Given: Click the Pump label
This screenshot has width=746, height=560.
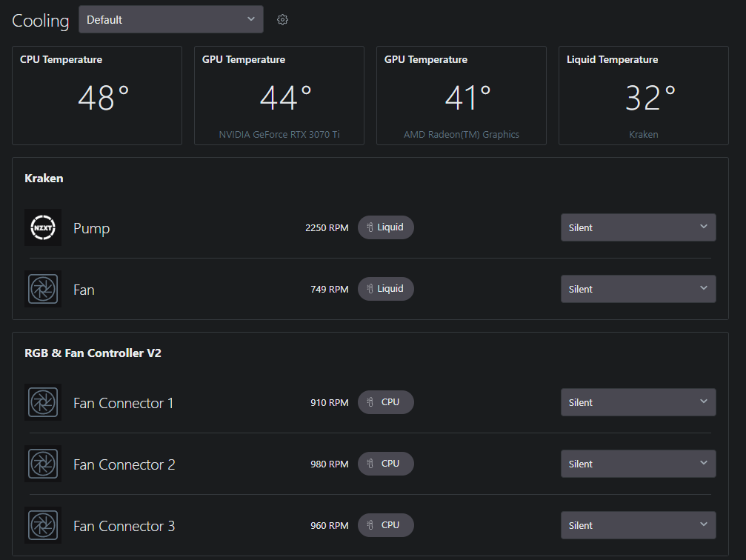Looking at the screenshot, I should [91, 228].
